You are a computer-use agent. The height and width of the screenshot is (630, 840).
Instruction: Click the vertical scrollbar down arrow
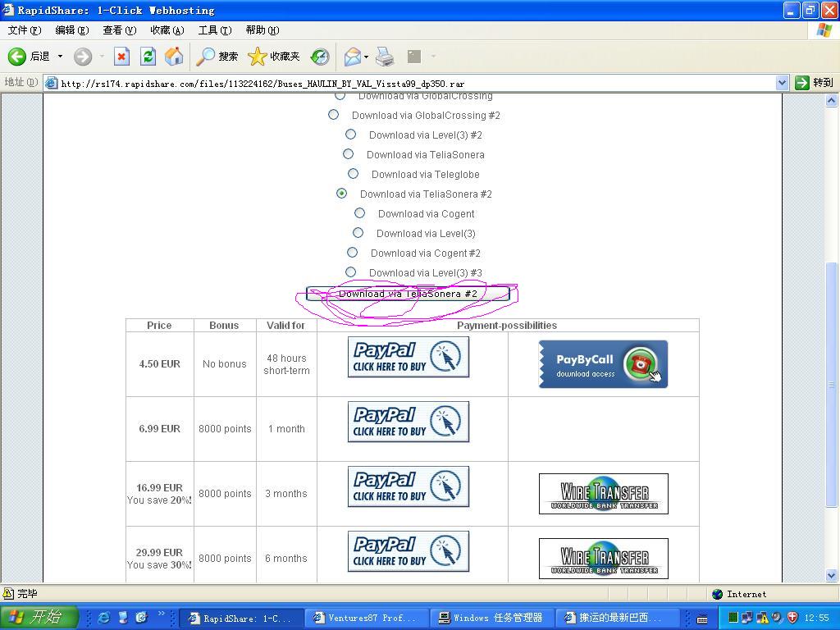click(833, 576)
